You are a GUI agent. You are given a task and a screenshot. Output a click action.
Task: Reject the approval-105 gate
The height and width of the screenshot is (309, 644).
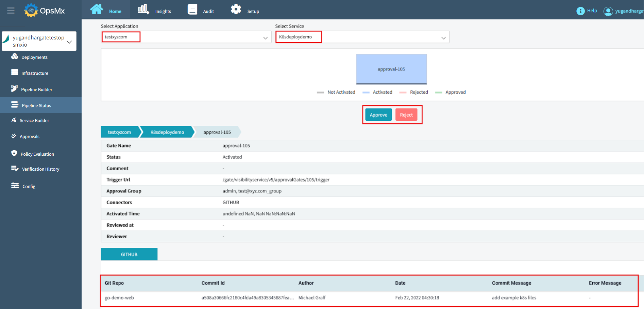pyautogui.click(x=406, y=115)
